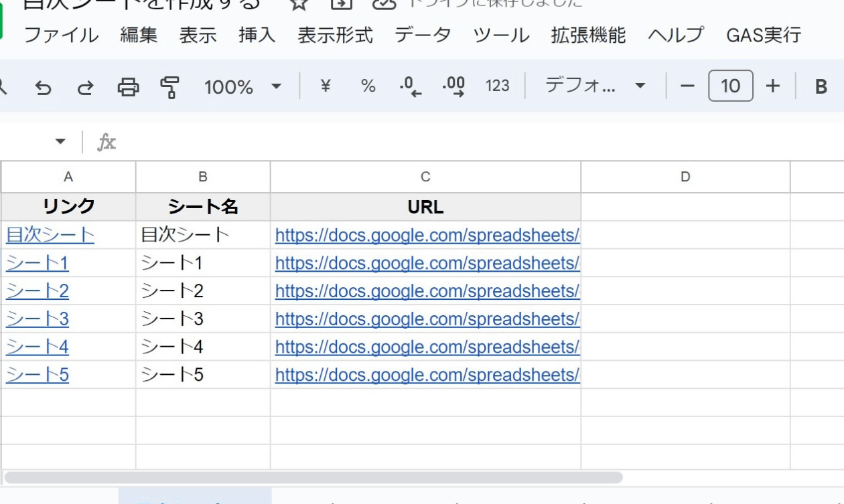Open the 100% zoom dropdown
Screen dimensions: 844x504
tap(242, 86)
